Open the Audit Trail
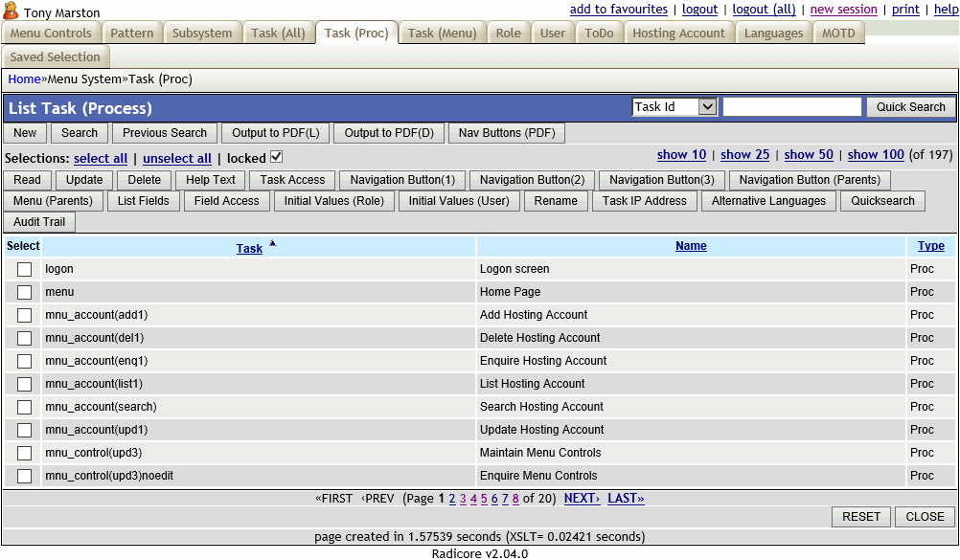This screenshot has height=560, width=960. (38, 221)
